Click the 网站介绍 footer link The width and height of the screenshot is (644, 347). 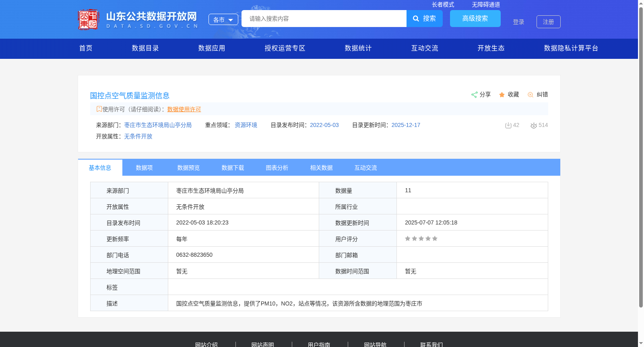click(x=206, y=345)
